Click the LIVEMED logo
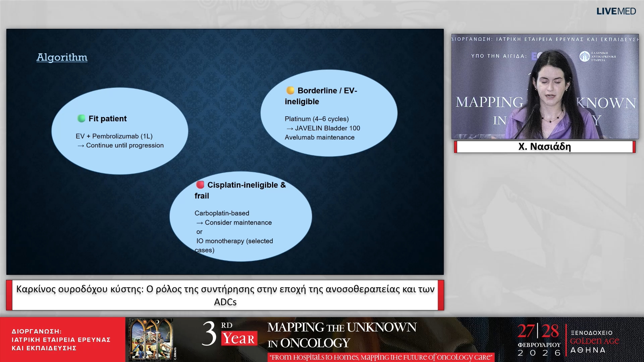This screenshot has height=362, width=644. click(616, 11)
